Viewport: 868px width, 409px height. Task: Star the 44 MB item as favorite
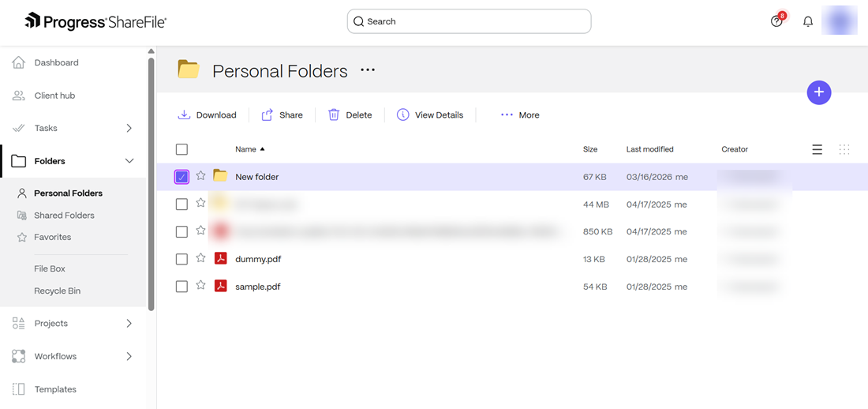click(200, 203)
